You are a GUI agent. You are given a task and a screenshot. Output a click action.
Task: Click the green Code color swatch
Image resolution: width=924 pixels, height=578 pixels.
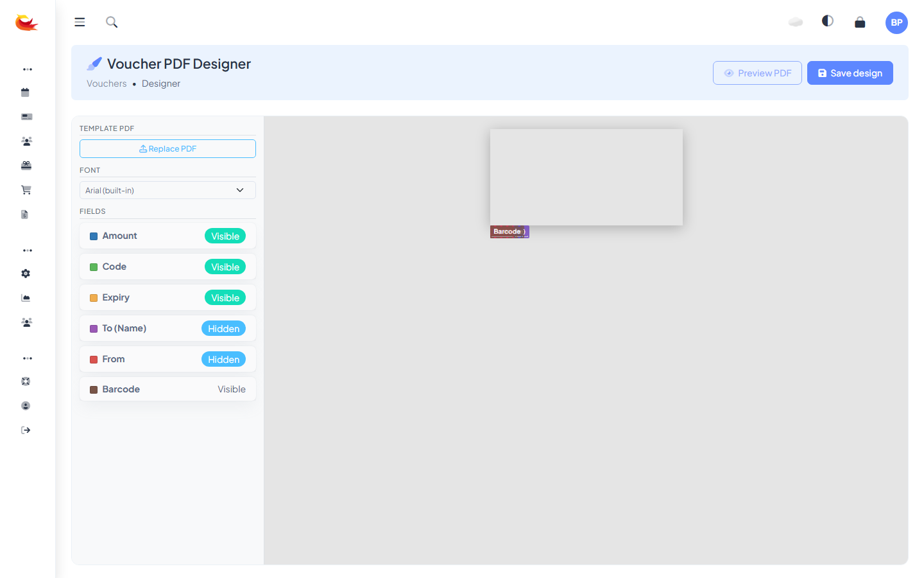(94, 267)
